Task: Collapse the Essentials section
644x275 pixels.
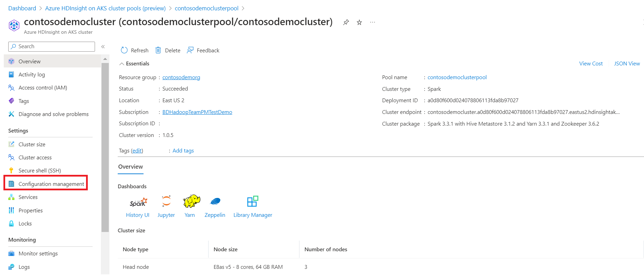Action: (122, 64)
